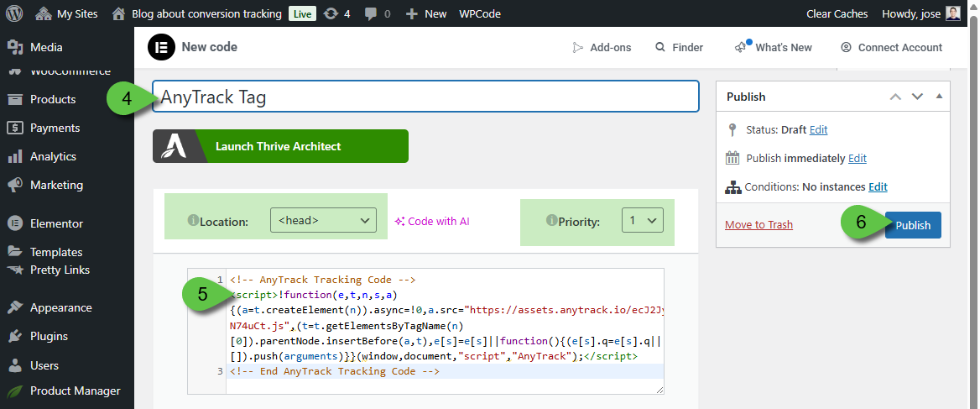Click the Plugins plug icon
Viewport: 980px width, 409px height.
(15, 336)
